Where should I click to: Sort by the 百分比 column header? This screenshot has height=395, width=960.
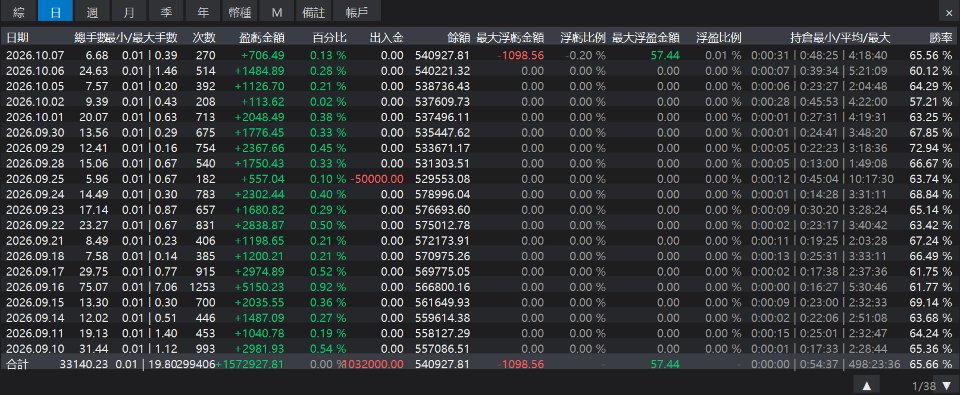pos(329,38)
